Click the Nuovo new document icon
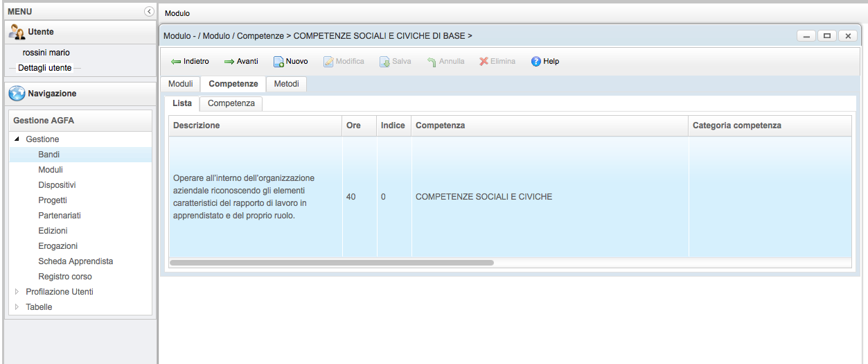The image size is (868, 364). (278, 62)
